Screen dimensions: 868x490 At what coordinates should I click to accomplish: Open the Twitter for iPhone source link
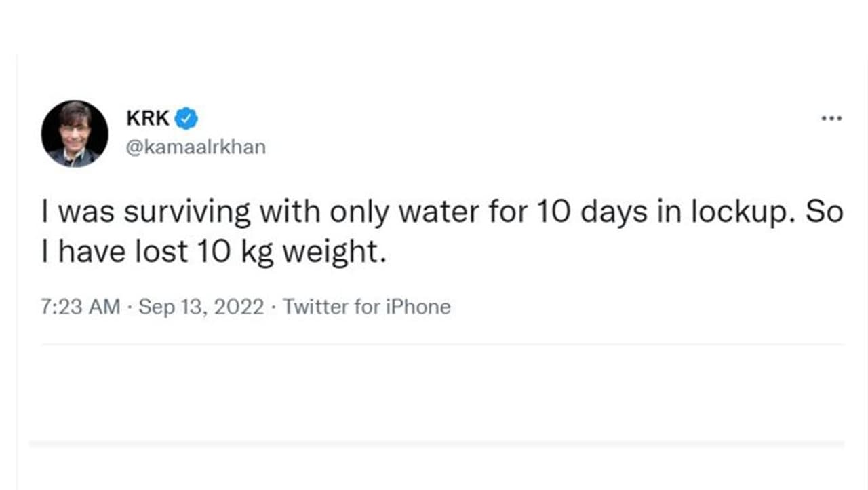pyautogui.click(x=367, y=307)
